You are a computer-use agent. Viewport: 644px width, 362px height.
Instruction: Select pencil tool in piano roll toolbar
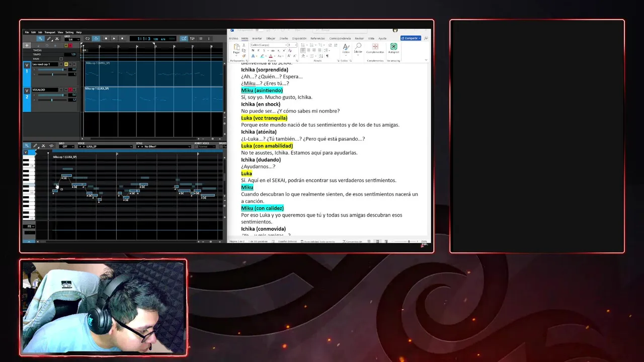click(35, 146)
